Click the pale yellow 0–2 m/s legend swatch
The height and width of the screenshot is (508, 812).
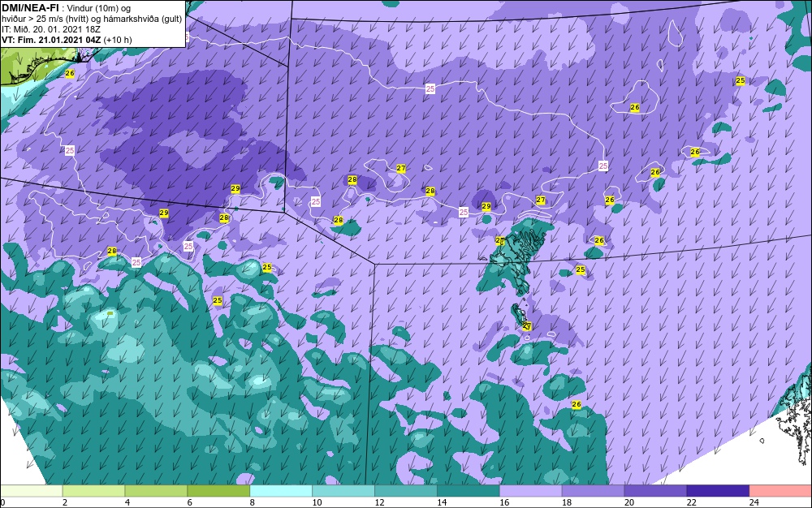pyautogui.click(x=31, y=491)
